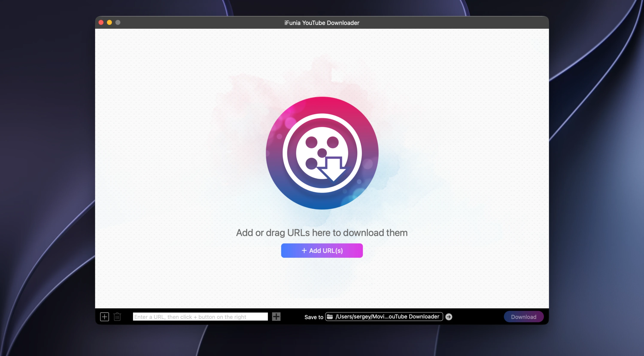Close the iFunia YouTube Downloader window
Image resolution: width=644 pixels, height=356 pixels.
[101, 23]
